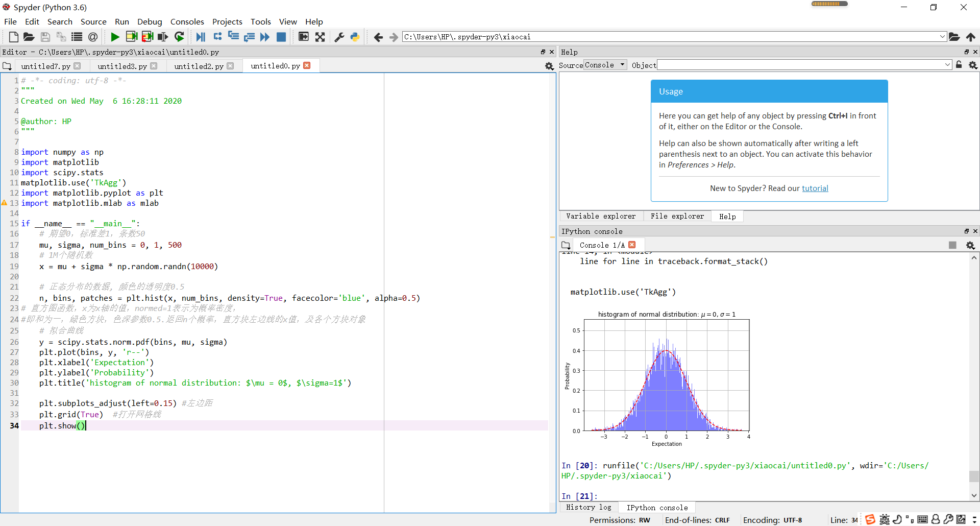Click the Open file folder icon

click(x=29, y=37)
